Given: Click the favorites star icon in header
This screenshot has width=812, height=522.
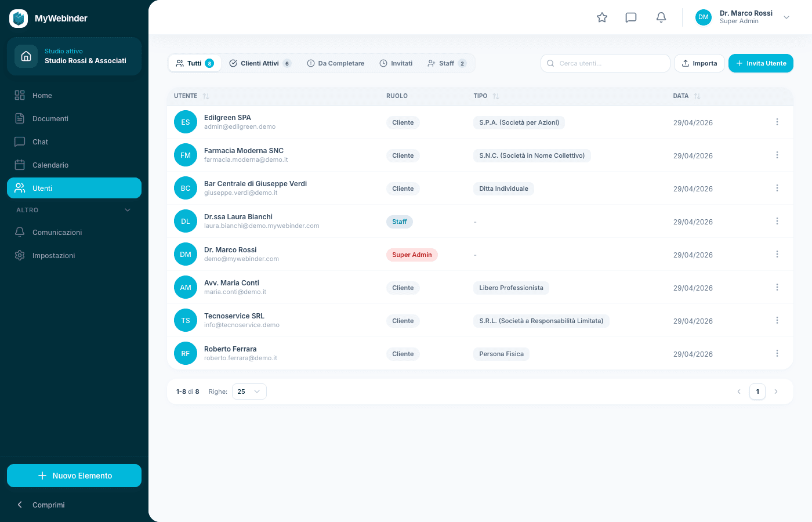Looking at the screenshot, I should tap(602, 17).
